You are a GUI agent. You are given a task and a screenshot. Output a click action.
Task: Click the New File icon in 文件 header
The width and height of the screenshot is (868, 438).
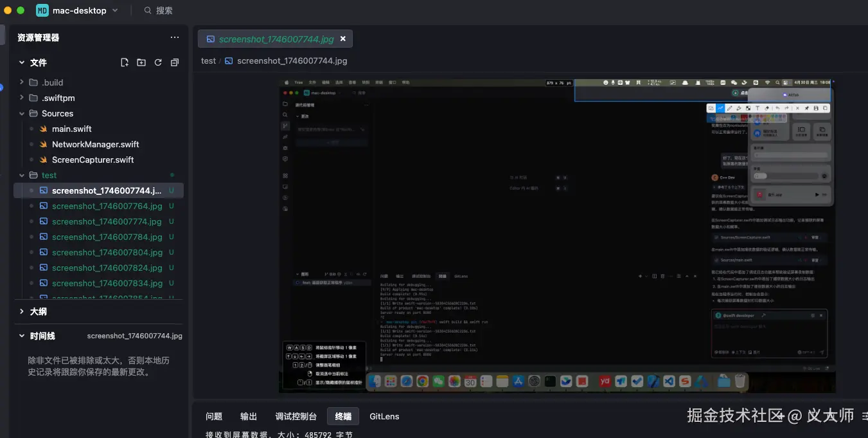(125, 62)
